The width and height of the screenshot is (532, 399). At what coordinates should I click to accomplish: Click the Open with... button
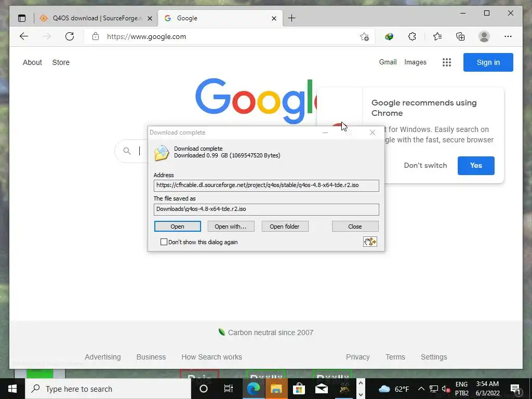coord(231,227)
